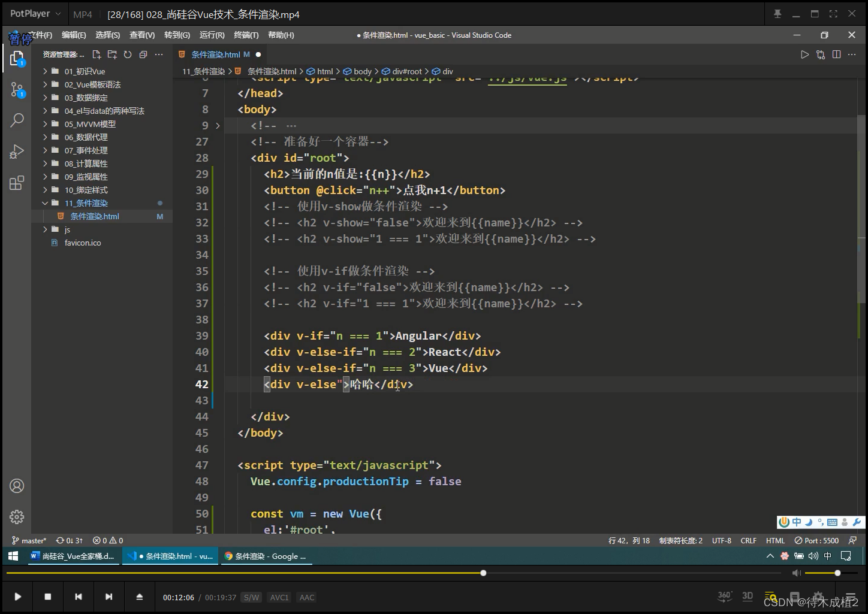
Task: Refresh the Explorer file tree
Action: pos(128,55)
